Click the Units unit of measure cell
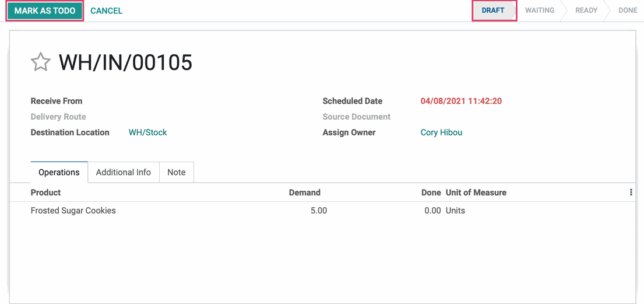The height and width of the screenshot is (304, 644). tap(456, 211)
